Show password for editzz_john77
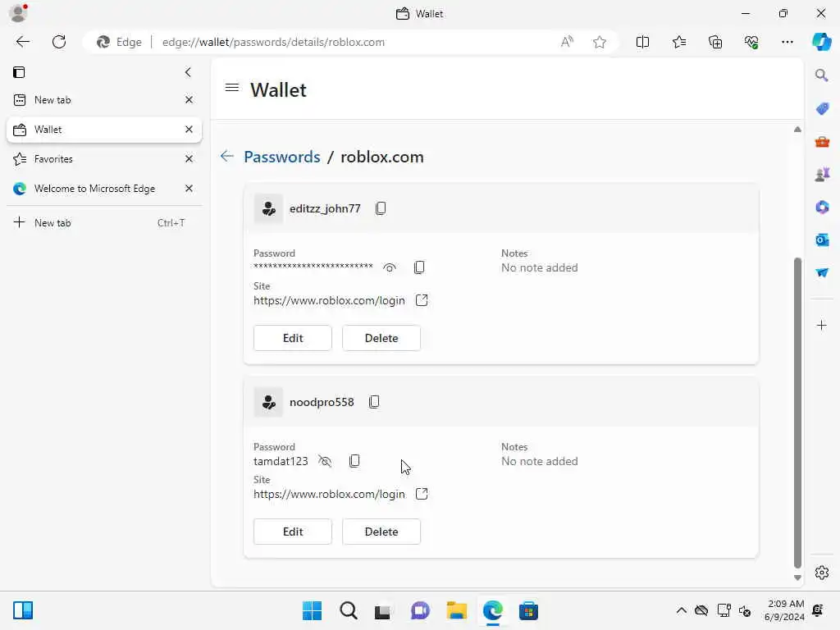Screen dimensions: 840x630 390,267
